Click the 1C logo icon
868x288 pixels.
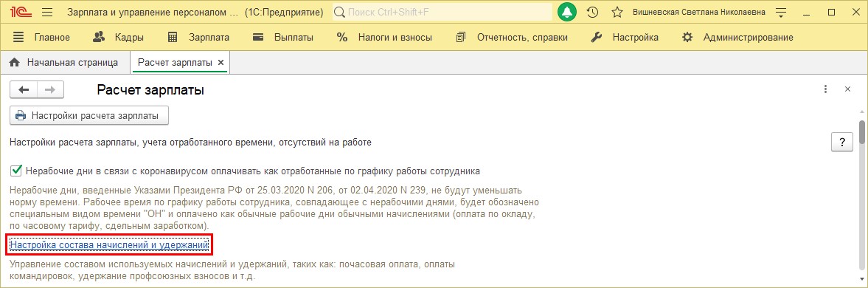point(21,12)
